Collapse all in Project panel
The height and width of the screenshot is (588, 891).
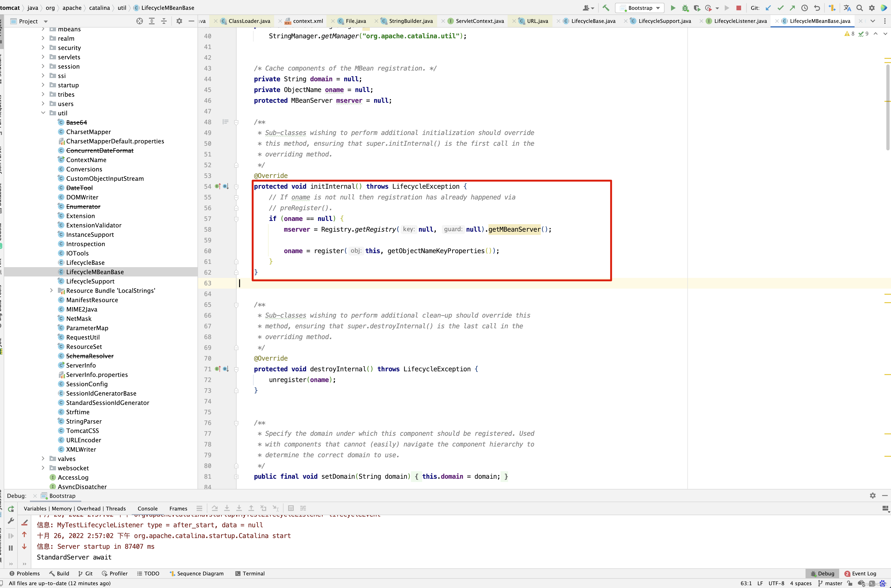click(x=164, y=21)
